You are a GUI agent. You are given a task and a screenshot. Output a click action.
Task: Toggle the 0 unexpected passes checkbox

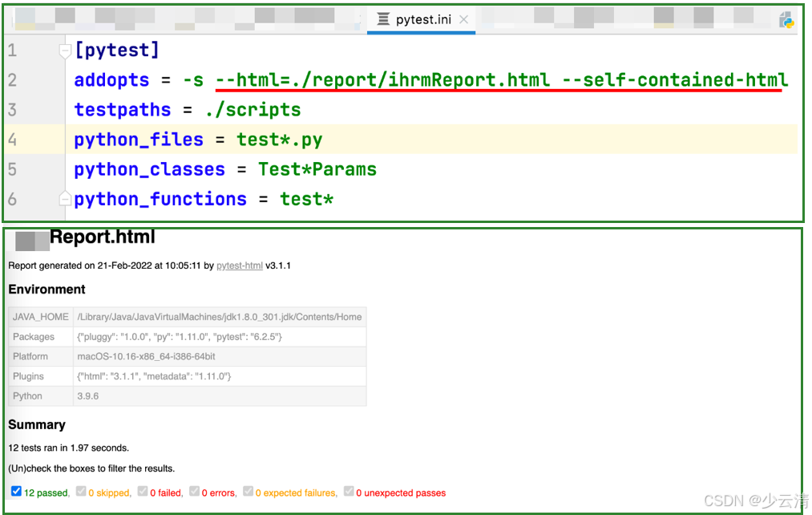349,491
